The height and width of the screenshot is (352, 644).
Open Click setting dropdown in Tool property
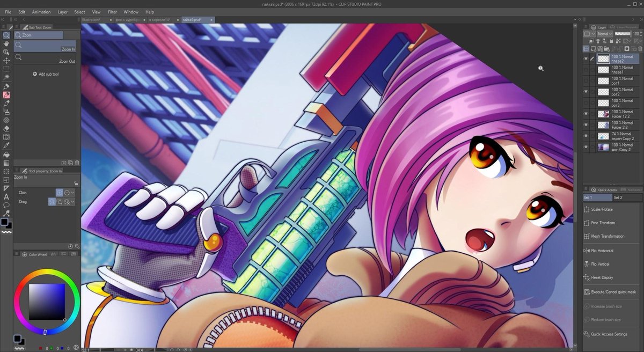click(x=72, y=193)
